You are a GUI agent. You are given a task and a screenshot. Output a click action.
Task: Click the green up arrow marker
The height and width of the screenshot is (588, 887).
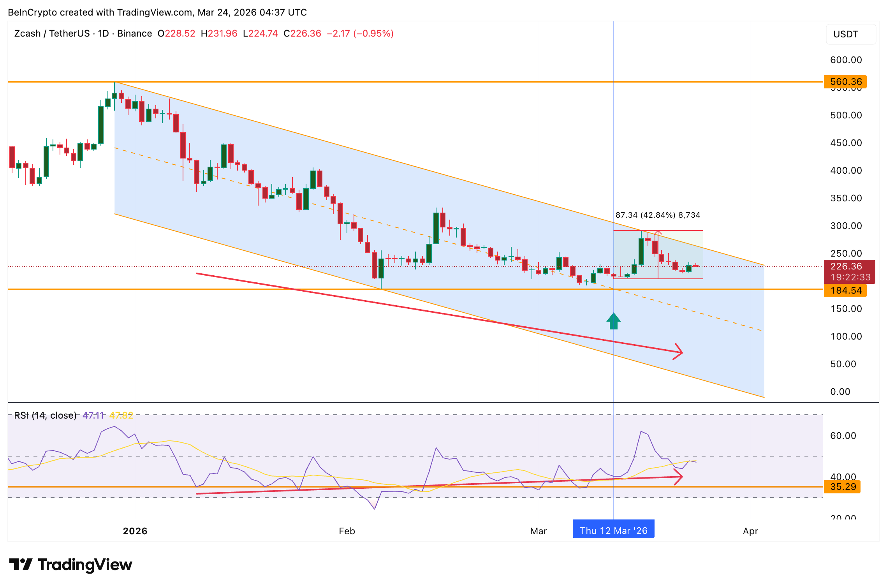pos(613,321)
